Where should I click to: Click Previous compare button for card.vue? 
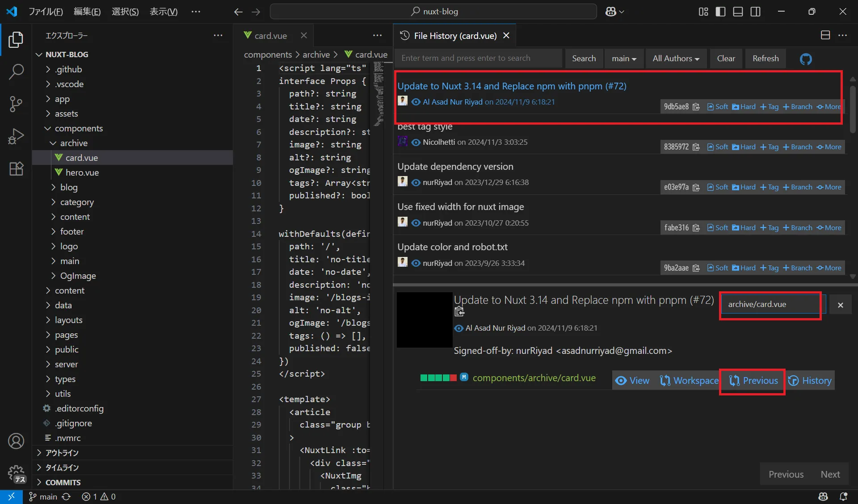753,381
